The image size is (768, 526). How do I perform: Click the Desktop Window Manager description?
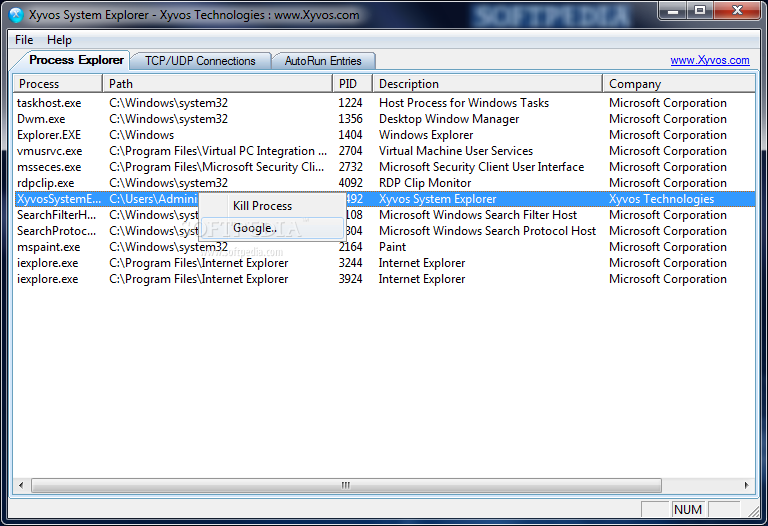coord(449,119)
